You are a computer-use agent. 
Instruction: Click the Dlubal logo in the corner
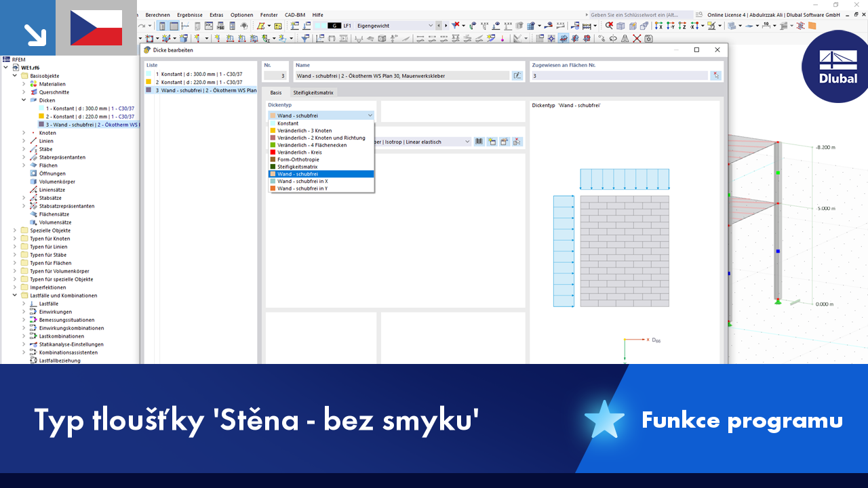[x=835, y=67]
